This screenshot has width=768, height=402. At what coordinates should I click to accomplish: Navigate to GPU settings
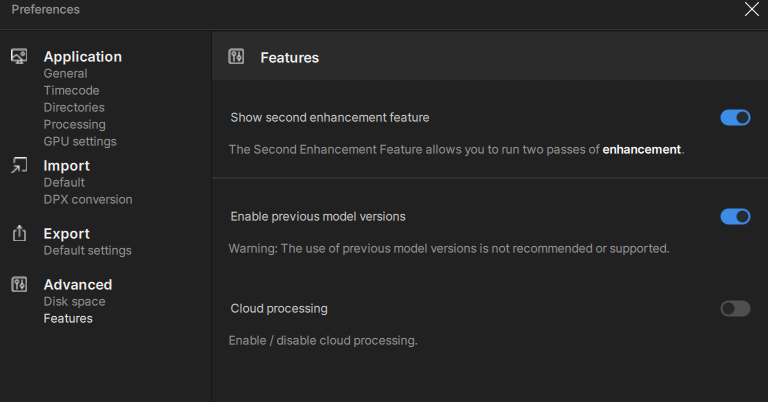pos(80,142)
